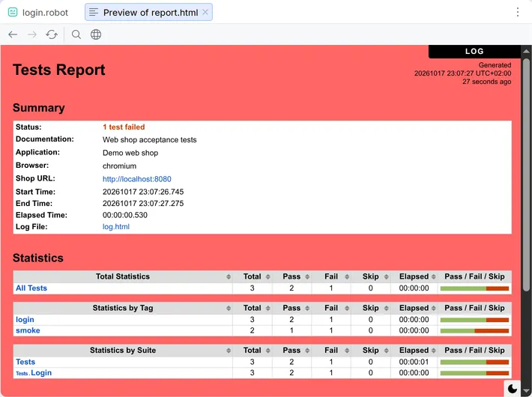Click the smoke tag pass/fail bar
Viewport: 532px width, 397px height.
(474, 331)
